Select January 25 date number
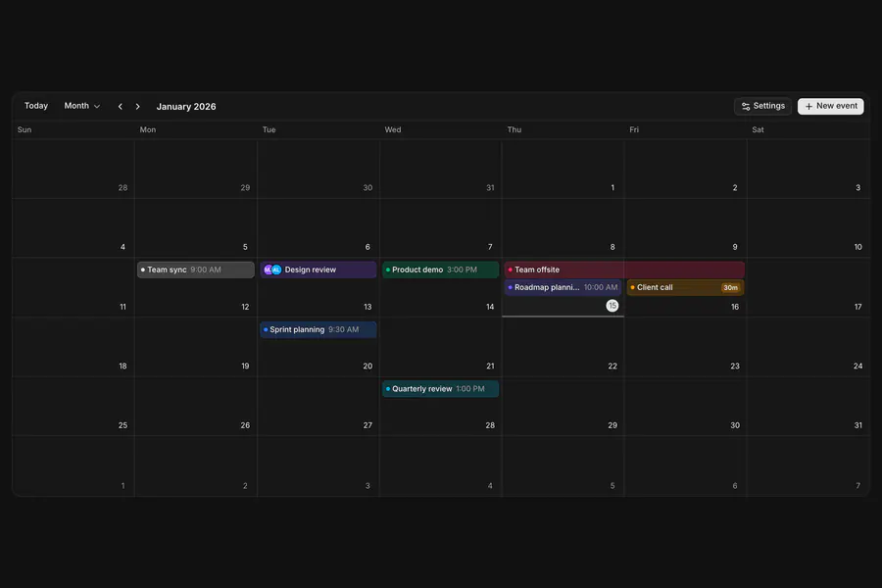Viewport: 882px width, 588px height. click(x=122, y=425)
